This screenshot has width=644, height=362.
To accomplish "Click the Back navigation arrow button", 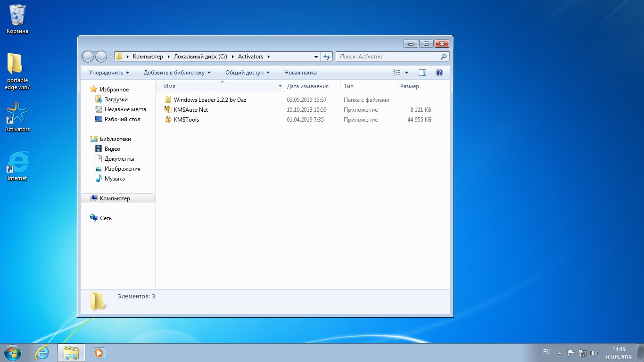I will 88,57.
